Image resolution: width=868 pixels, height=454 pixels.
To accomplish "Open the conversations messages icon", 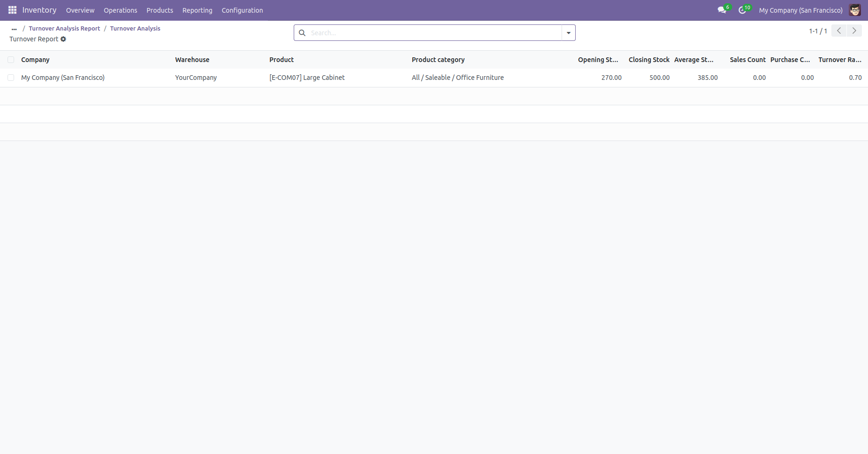I will point(722,10).
